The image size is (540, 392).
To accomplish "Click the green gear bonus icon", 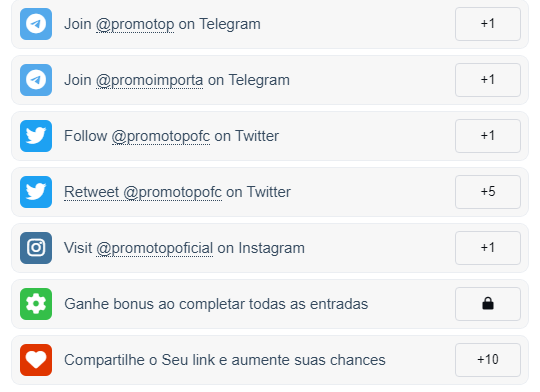I will [36, 304].
